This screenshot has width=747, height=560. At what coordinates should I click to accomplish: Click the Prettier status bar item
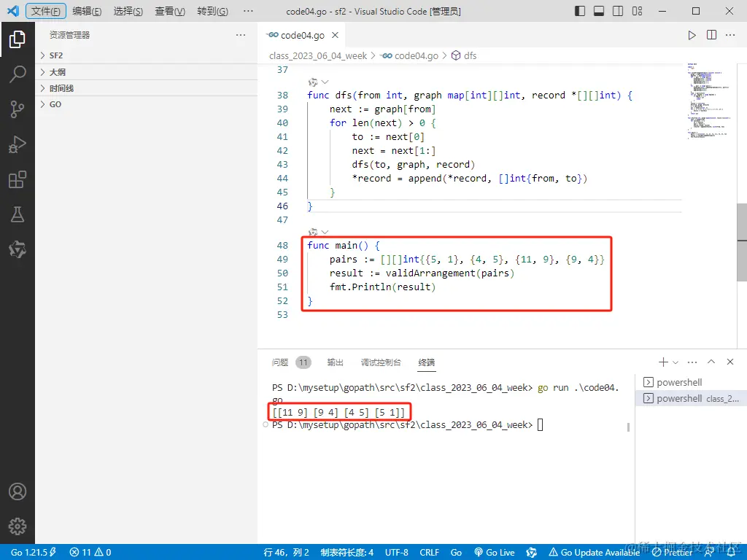(672, 553)
